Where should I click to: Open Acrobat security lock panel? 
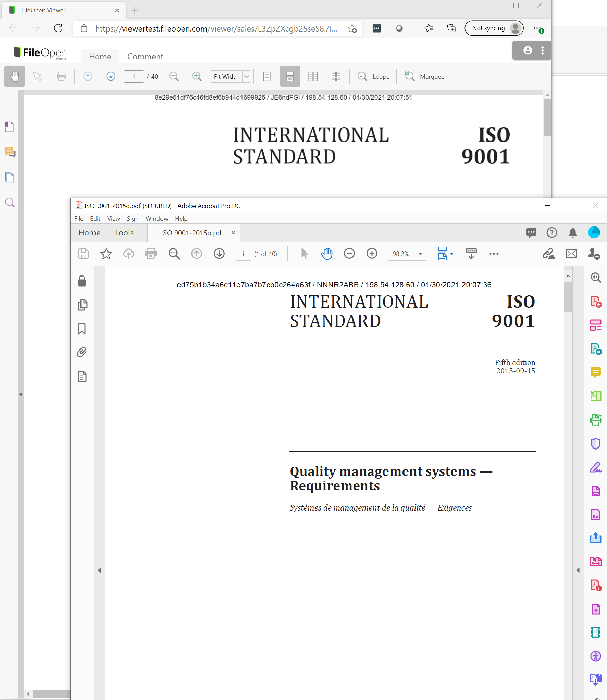(82, 281)
